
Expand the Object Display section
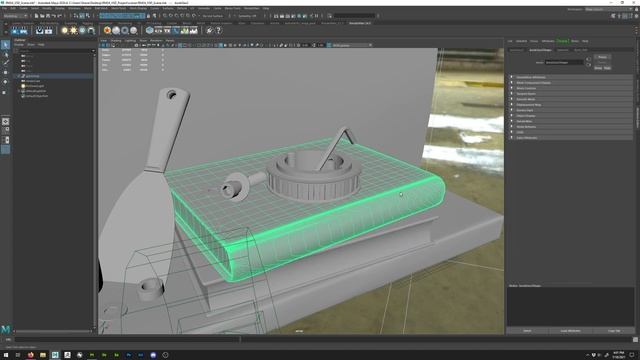point(571,116)
